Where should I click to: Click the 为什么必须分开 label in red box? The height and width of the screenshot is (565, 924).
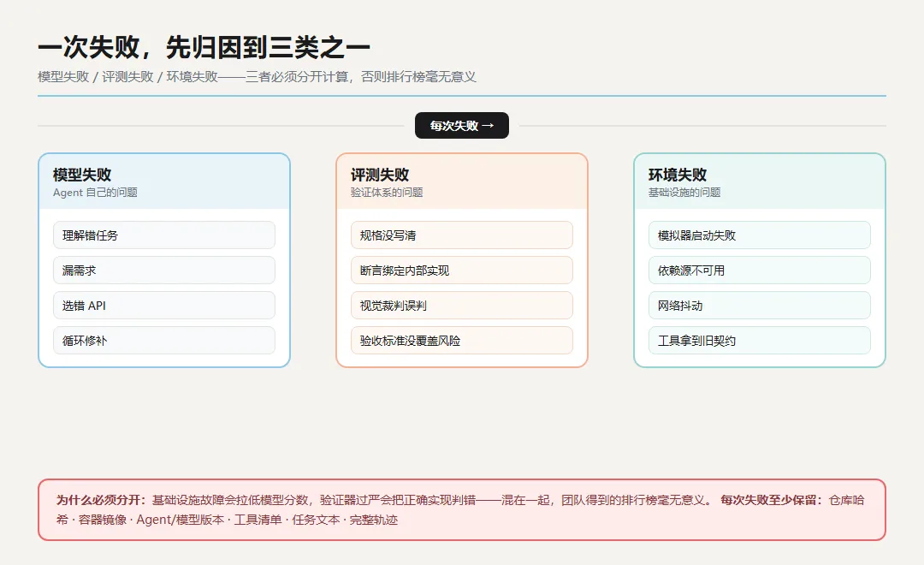(x=101, y=500)
